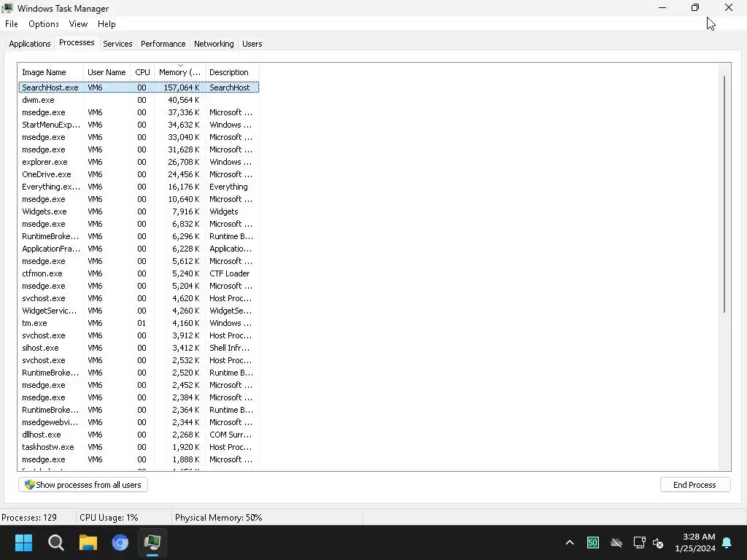Open the View menu
This screenshot has width=747, height=560.
78,24
